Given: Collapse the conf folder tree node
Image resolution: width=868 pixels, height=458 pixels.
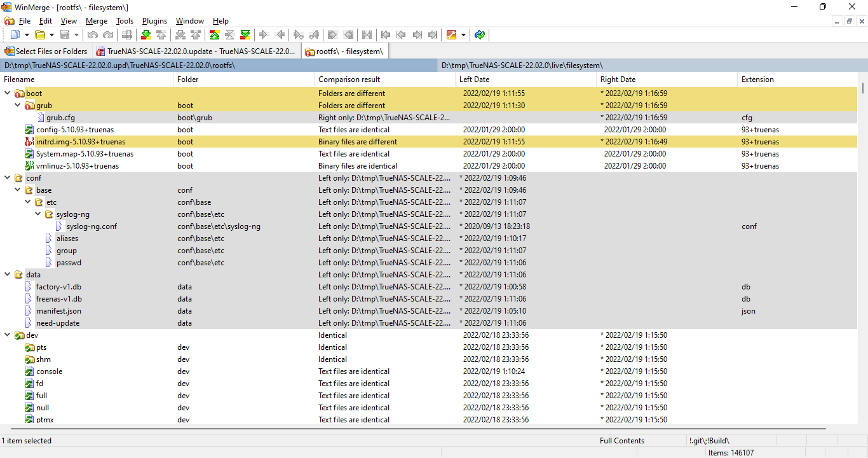Looking at the screenshot, I should click(8, 178).
